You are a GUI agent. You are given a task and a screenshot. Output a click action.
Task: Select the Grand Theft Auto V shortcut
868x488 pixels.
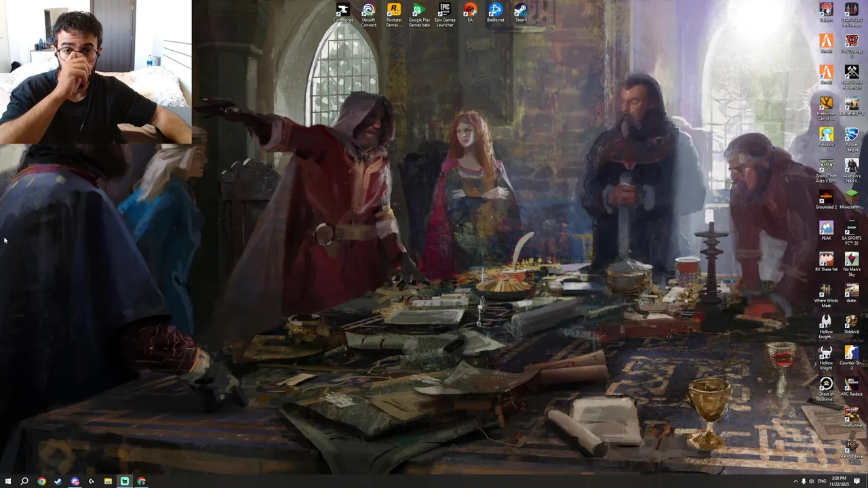(826, 171)
